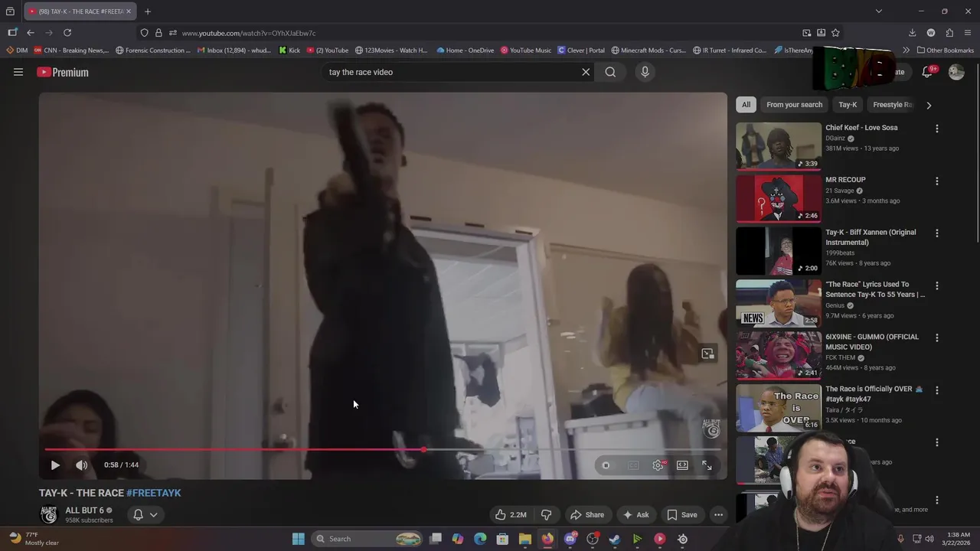Open options for MR RECOUP
The height and width of the screenshot is (551, 980).
coord(936,181)
